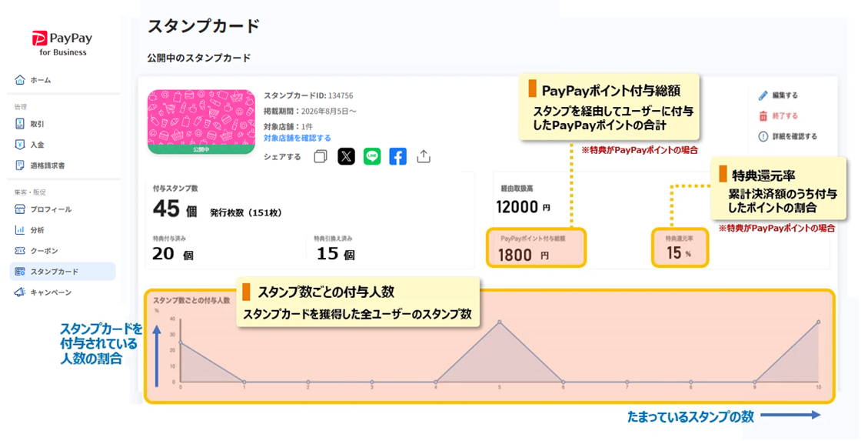Click the red trash icon
Screen dimensions: 868x441
tap(763, 115)
